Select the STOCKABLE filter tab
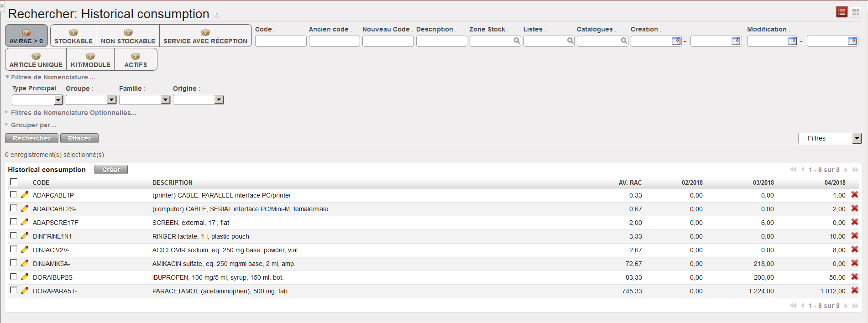 [73, 36]
